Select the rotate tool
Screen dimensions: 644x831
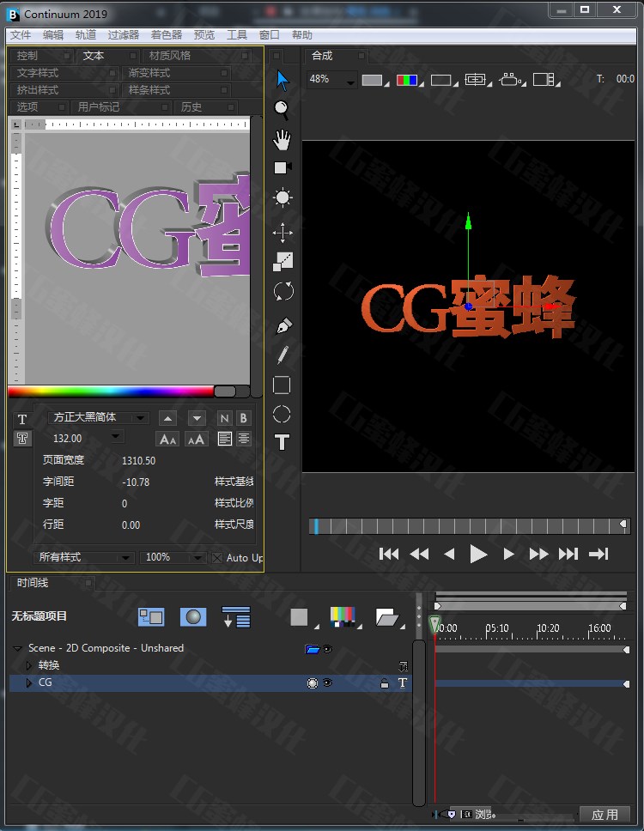pos(283,291)
